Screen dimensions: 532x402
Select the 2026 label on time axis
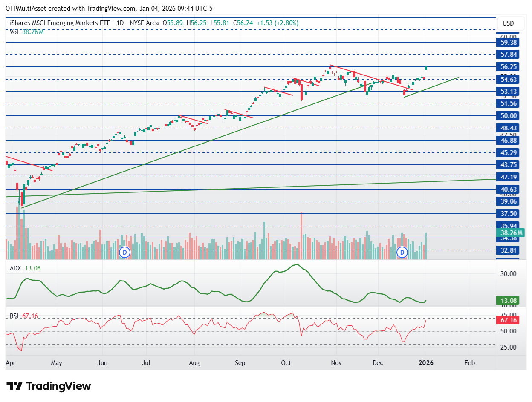(x=426, y=362)
